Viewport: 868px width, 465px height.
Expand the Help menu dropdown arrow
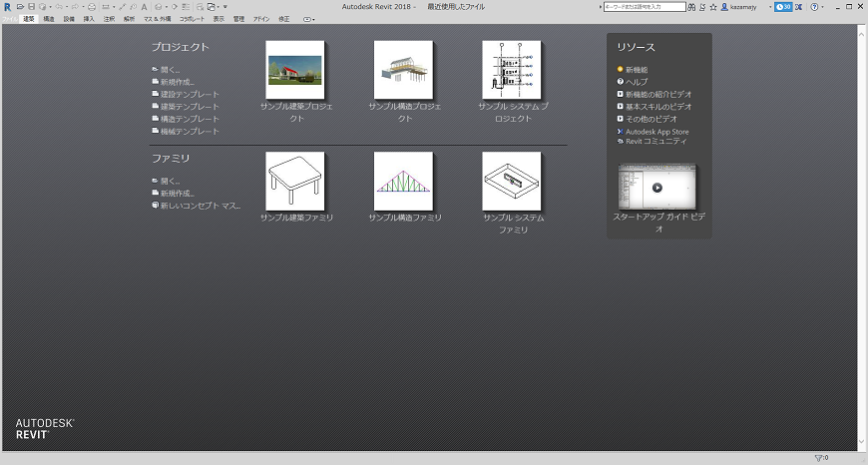tap(823, 7)
